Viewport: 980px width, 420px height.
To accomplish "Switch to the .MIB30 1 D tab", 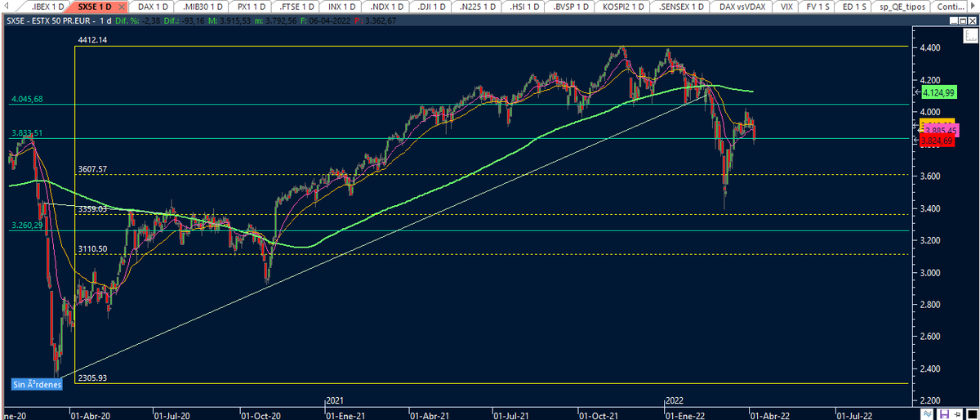I will (203, 7).
